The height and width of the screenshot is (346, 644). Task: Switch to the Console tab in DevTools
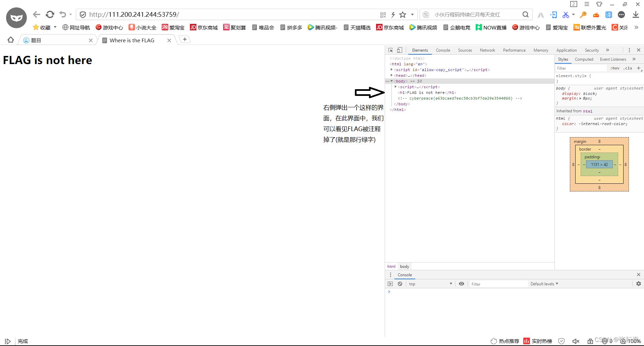[x=443, y=50]
